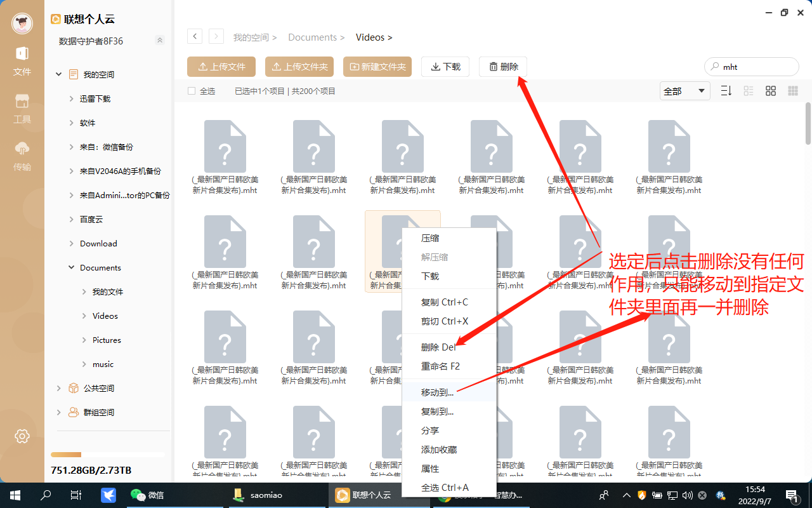Screen dimensions: 812x508
Task: Select 重命名 F2 in context menu
Action: (x=449, y=366)
